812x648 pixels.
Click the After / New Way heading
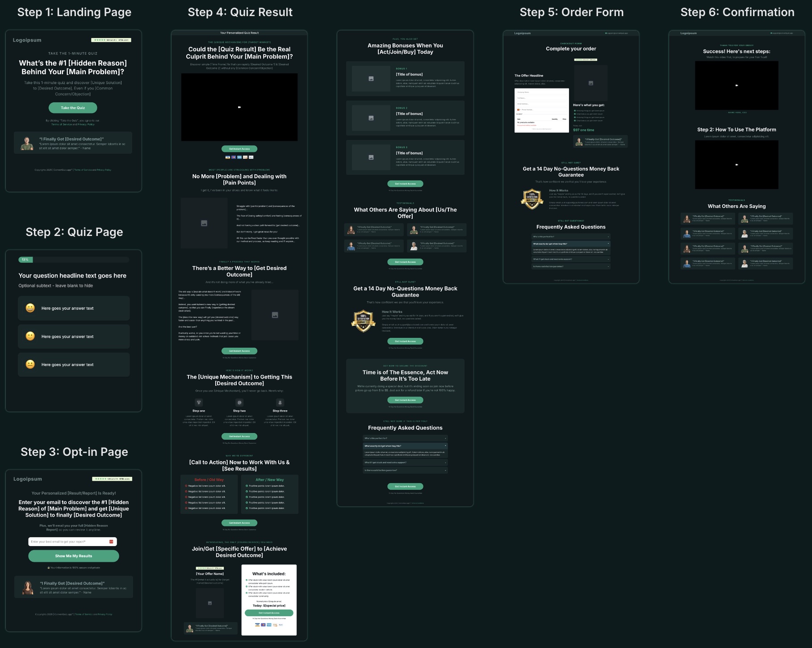[270, 480]
